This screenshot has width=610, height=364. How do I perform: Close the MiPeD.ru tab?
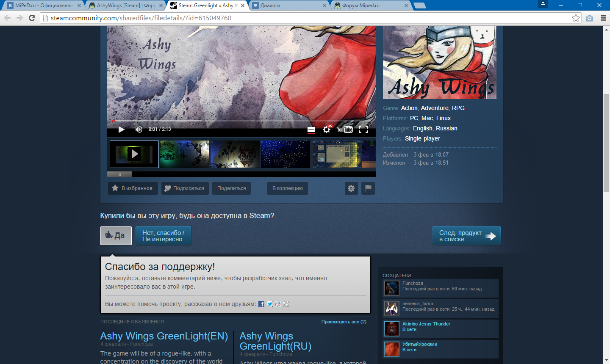79,6
